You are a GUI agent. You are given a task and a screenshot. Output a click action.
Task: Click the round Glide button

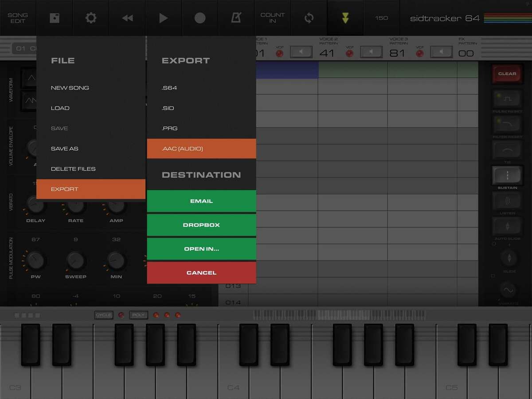(x=509, y=258)
